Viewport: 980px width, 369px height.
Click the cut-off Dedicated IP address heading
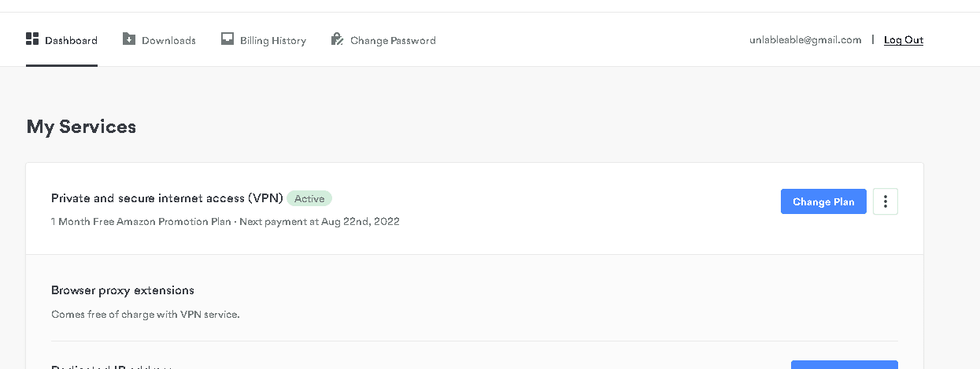click(111, 366)
